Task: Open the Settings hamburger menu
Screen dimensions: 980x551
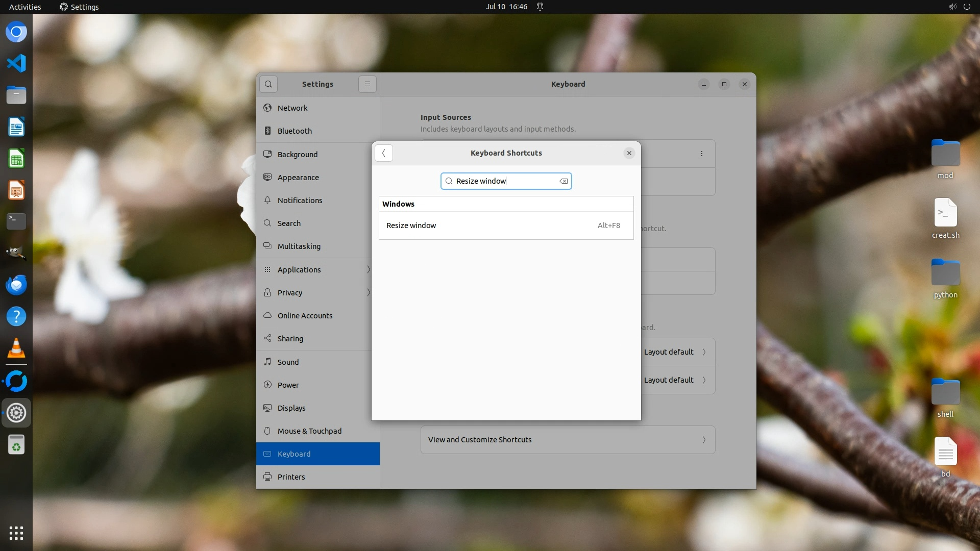Action: (x=367, y=84)
